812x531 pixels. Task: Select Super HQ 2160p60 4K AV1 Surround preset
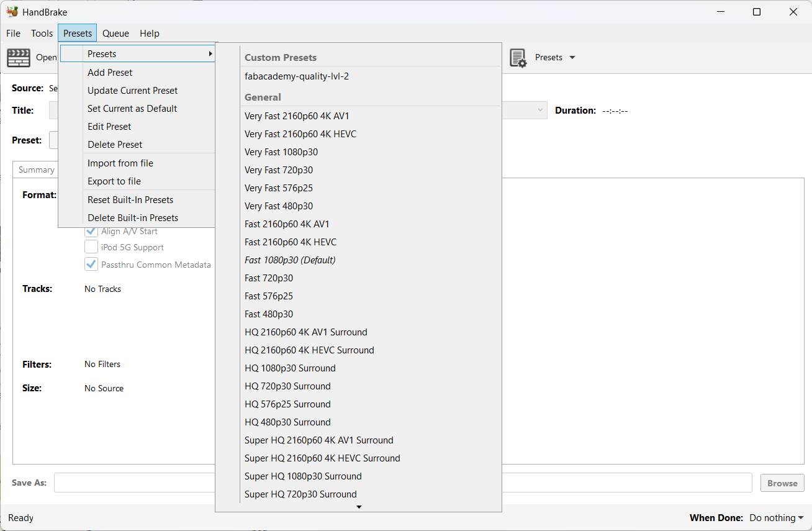click(x=358, y=440)
